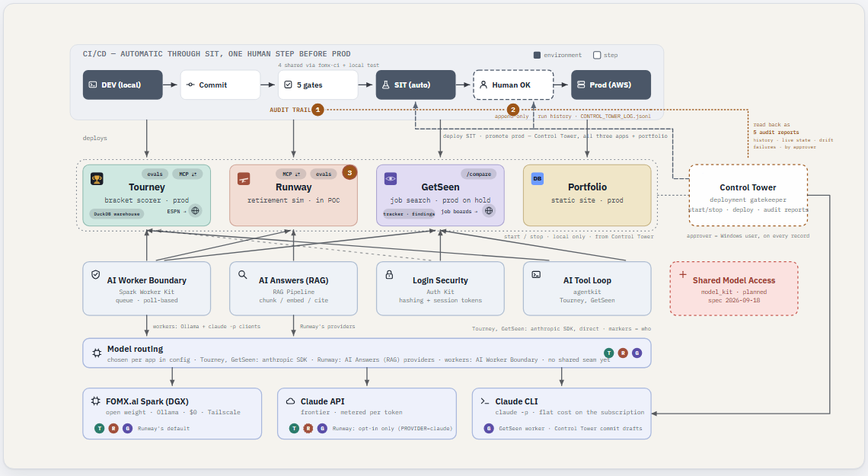
Task: Click the number 2 marker below Human OK
Action: point(513,110)
